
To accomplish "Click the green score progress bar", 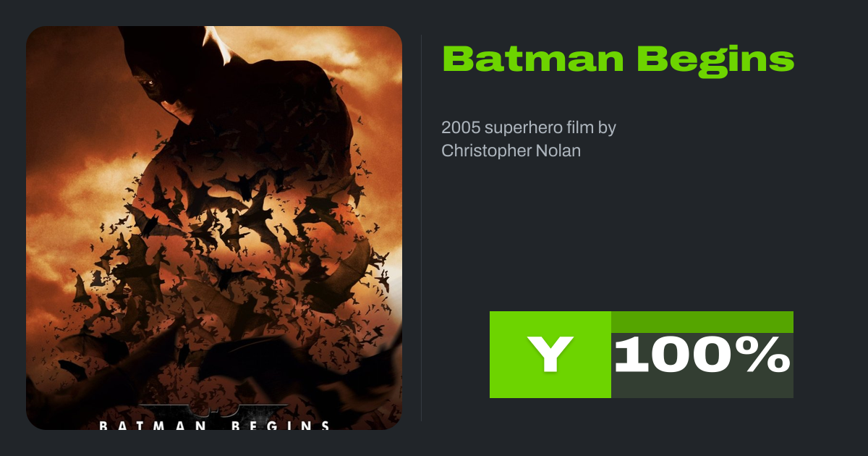I will 702,321.
